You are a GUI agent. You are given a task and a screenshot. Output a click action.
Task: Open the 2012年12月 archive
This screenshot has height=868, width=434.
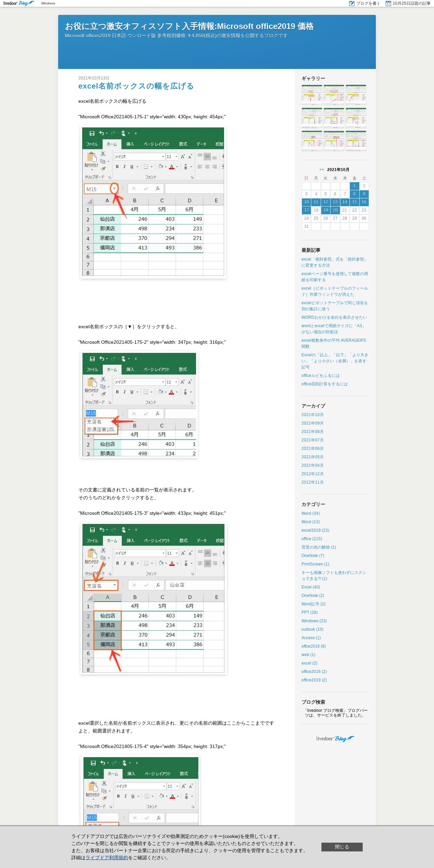312,474
